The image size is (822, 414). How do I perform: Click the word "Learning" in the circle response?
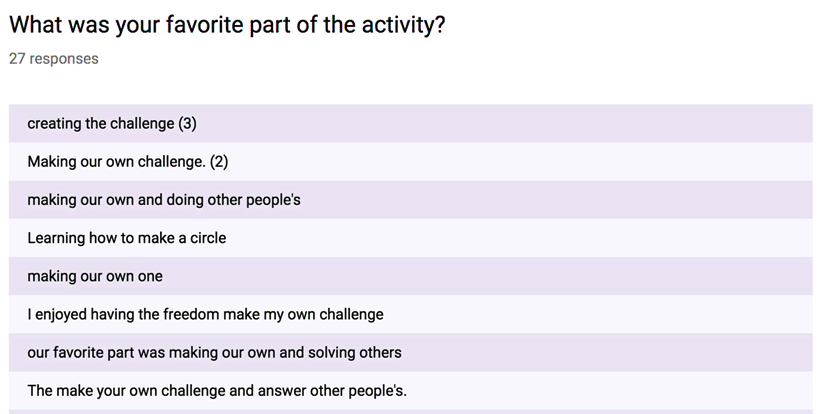pos(58,238)
